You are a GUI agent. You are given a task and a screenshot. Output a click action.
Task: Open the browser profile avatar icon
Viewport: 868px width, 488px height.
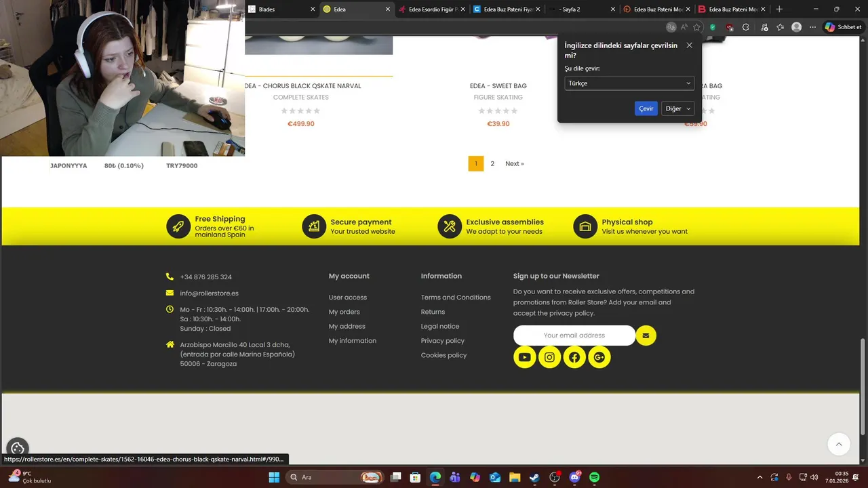pyautogui.click(x=797, y=27)
